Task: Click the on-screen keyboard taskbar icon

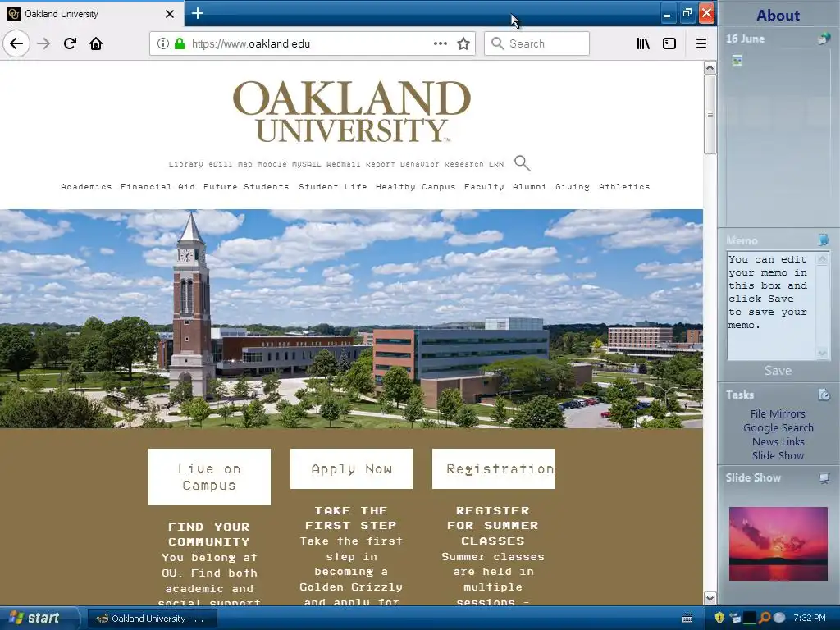Action: click(687, 619)
